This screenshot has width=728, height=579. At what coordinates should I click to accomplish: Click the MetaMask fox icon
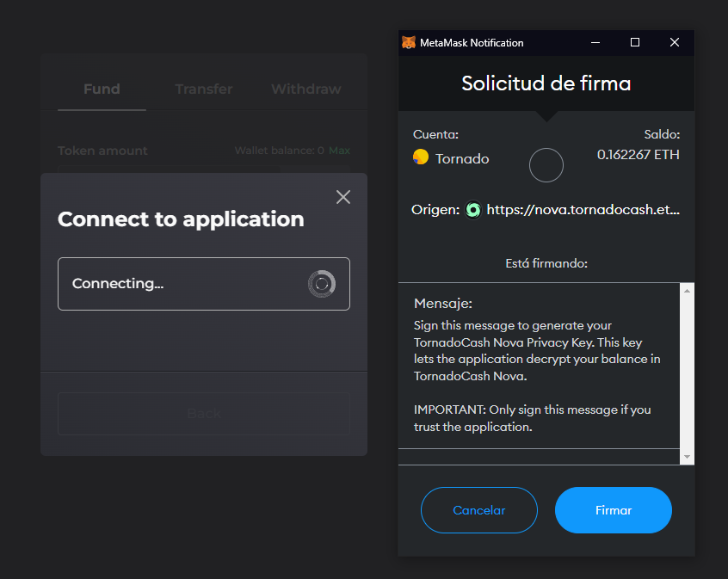[x=408, y=42]
